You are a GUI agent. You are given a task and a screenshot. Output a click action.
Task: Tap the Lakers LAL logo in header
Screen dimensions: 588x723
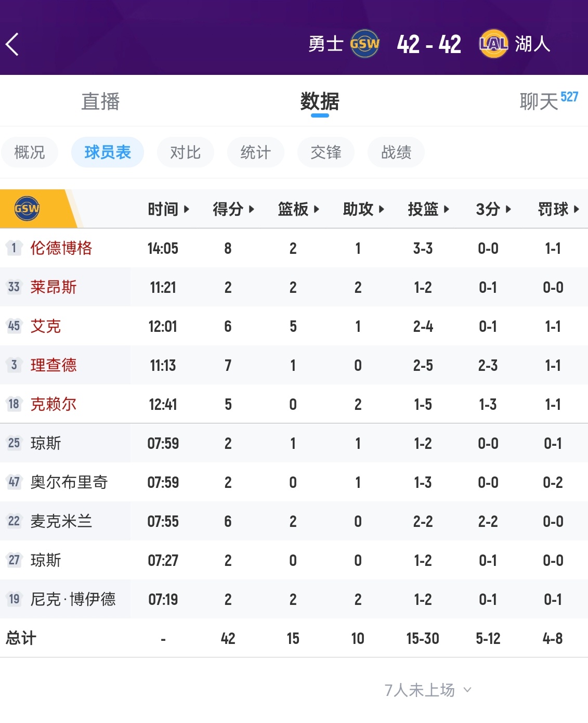(x=493, y=44)
